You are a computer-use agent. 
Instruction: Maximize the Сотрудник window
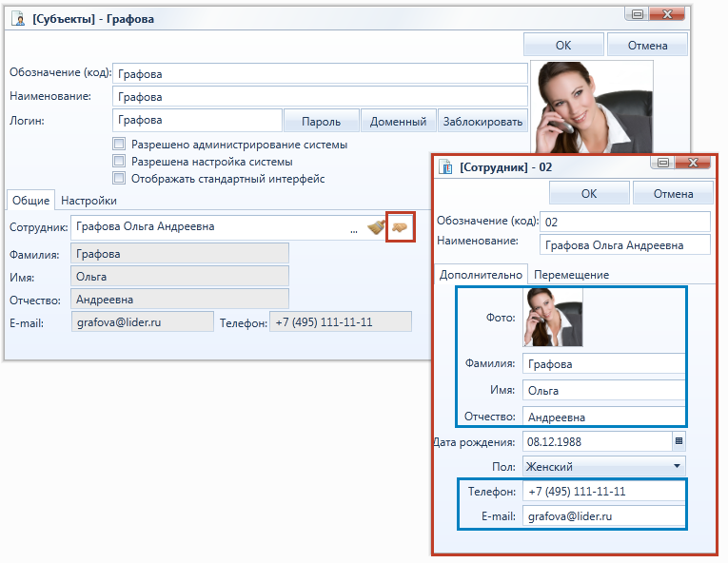pos(663,162)
